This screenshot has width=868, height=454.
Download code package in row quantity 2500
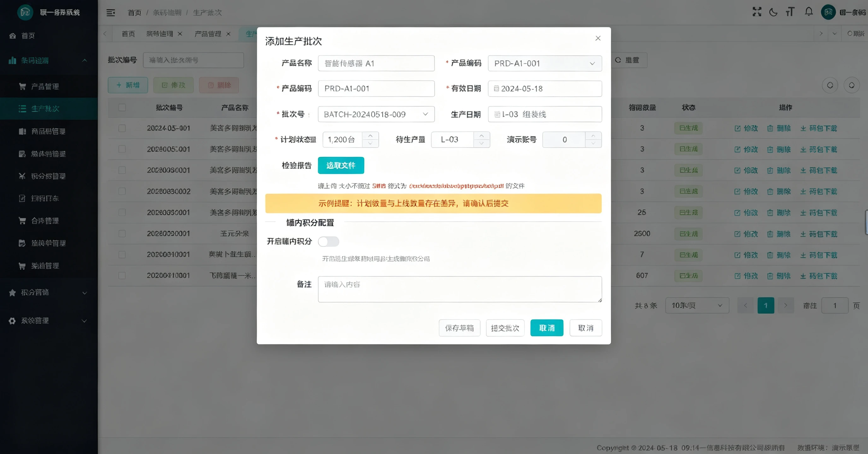(x=818, y=234)
